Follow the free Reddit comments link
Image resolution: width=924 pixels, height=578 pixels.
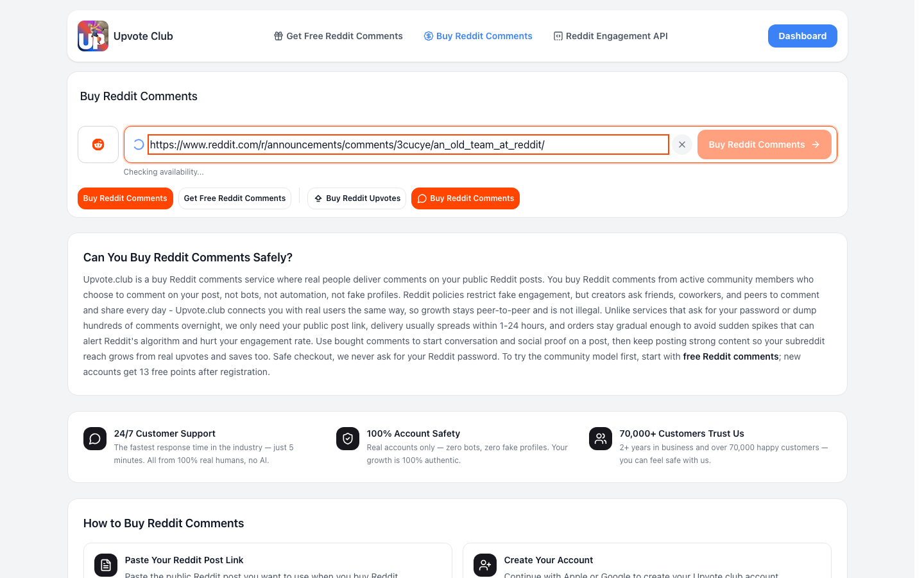pos(731,356)
